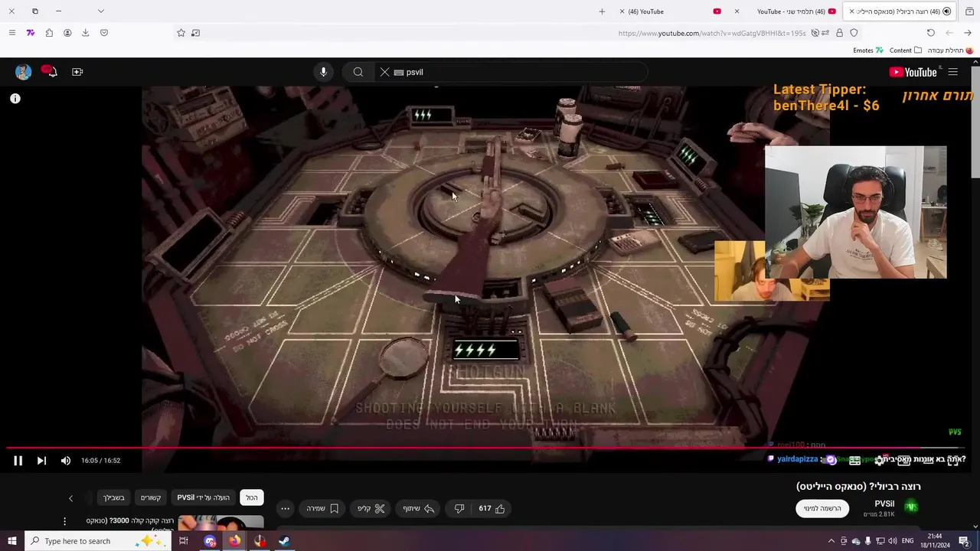The height and width of the screenshot is (551, 980).
Task: Open tracking protection shield panel
Action: click(854, 33)
